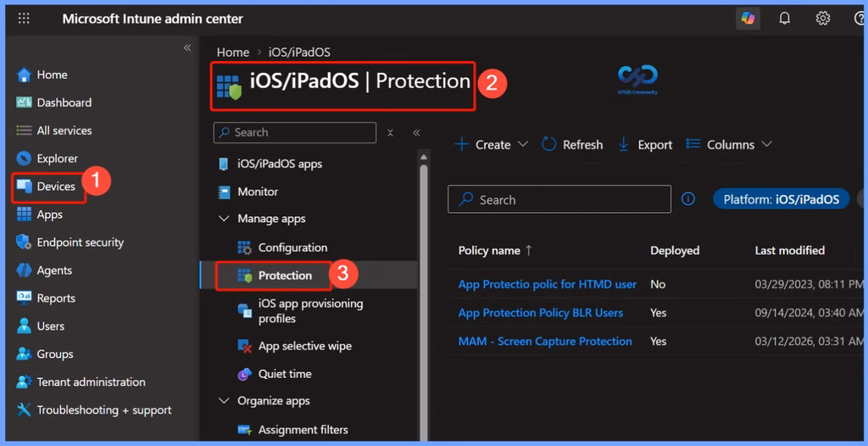
Task: Open App selective wipe
Action: click(x=304, y=346)
